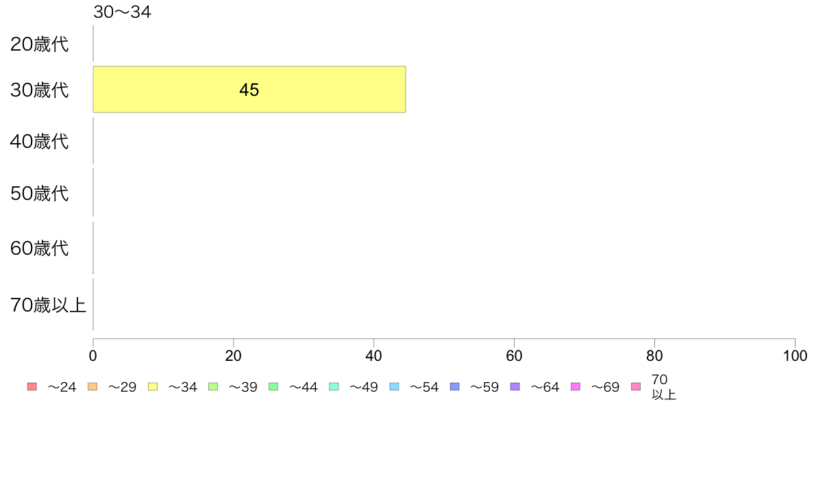Click the magenta ~69 legend swatch

point(575,387)
